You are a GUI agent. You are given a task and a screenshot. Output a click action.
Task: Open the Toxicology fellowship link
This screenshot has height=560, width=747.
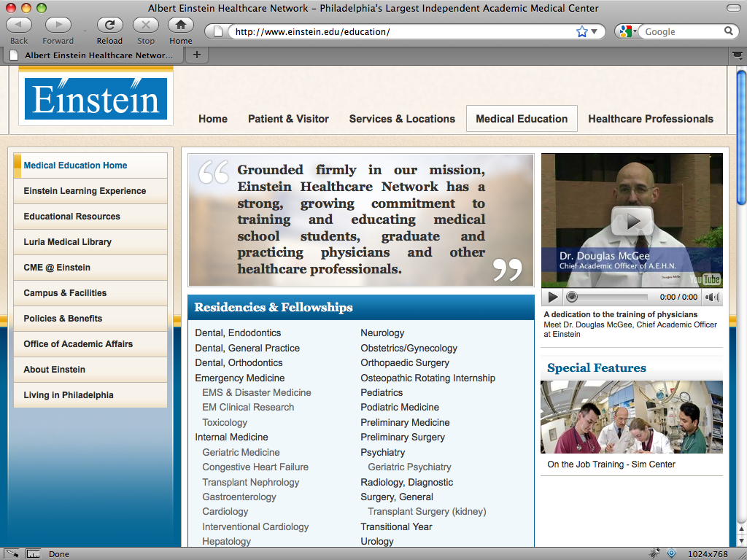tap(225, 422)
